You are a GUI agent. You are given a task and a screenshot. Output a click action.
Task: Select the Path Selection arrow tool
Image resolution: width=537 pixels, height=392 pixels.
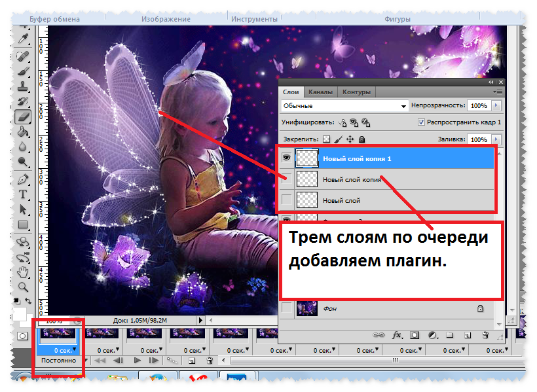[23, 209]
